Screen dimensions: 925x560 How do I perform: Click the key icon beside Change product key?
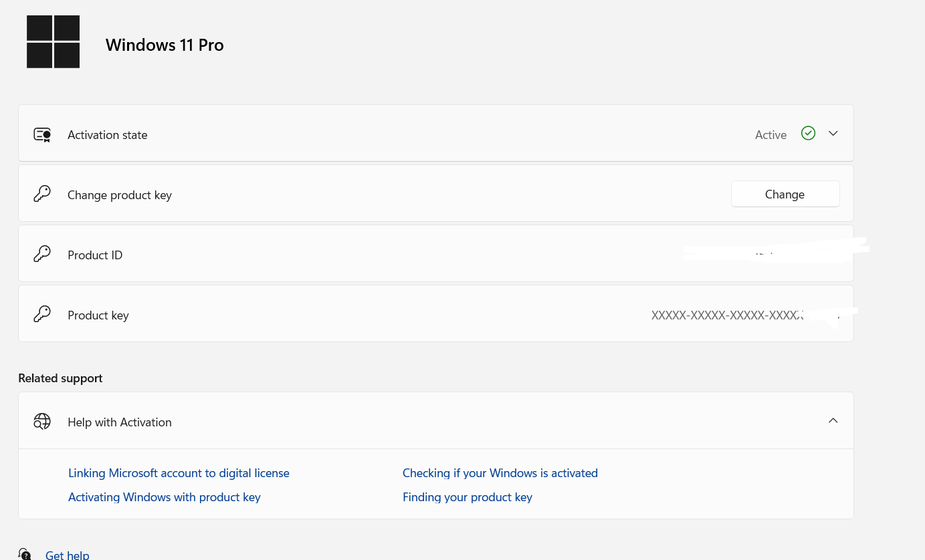coord(42,194)
